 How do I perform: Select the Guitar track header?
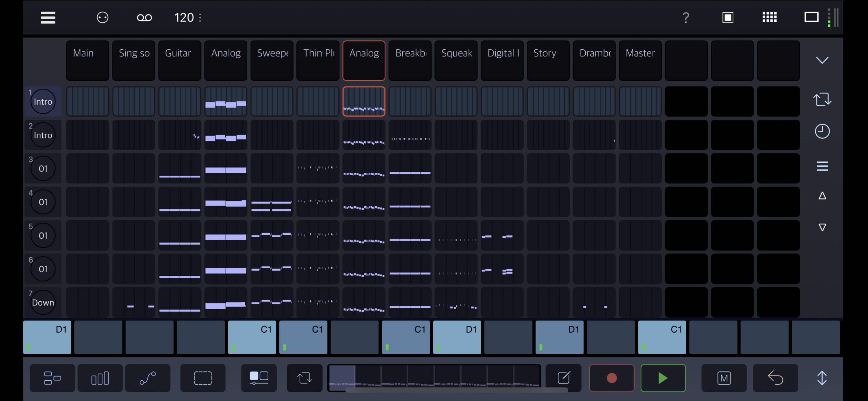(x=180, y=61)
